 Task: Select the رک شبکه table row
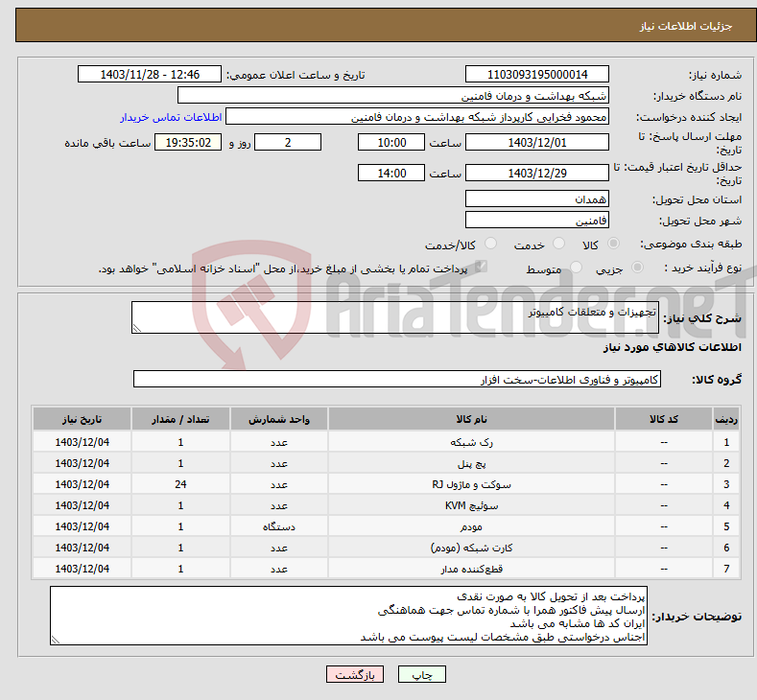tap(471, 443)
